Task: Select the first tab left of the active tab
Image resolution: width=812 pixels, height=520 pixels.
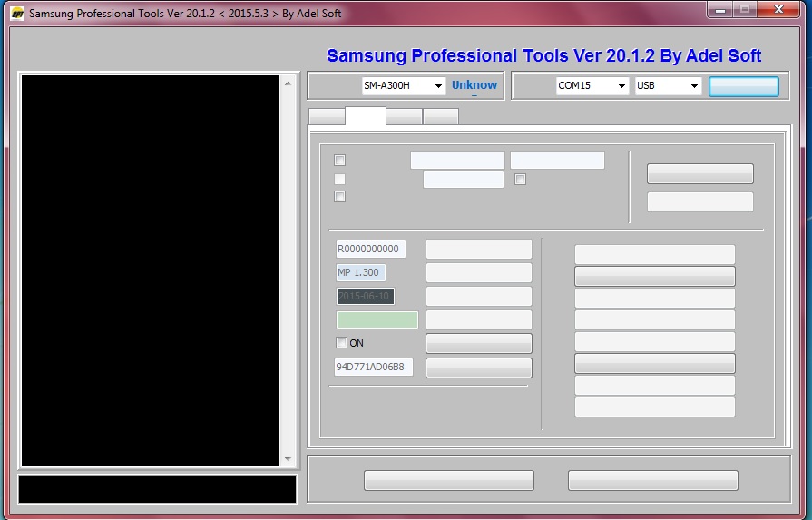Action: point(327,116)
